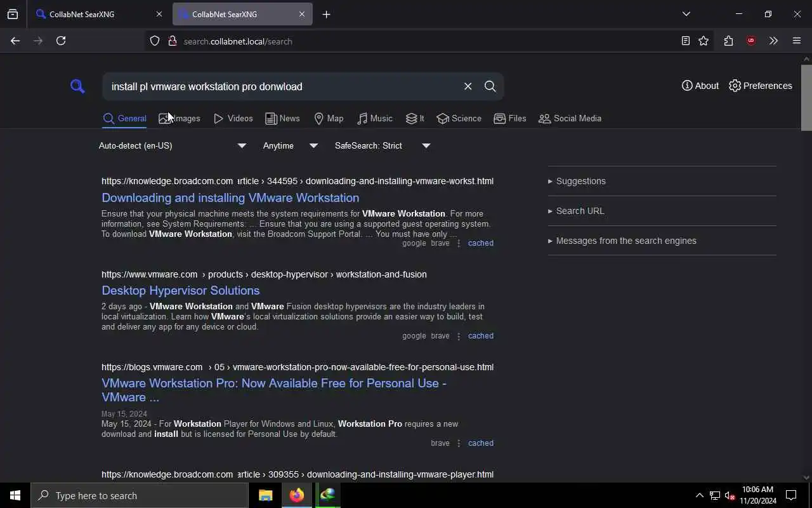Go back with browser back arrow
This screenshot has height=508, width=812.
[15, 41]
